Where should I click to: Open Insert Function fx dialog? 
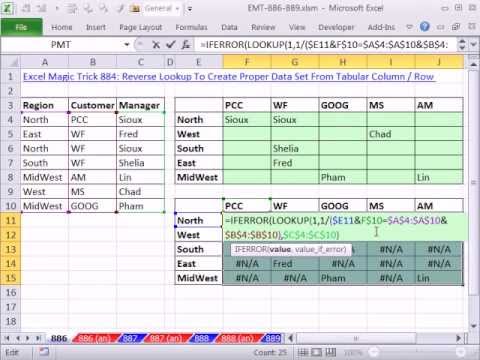click(x=186, y=44)
